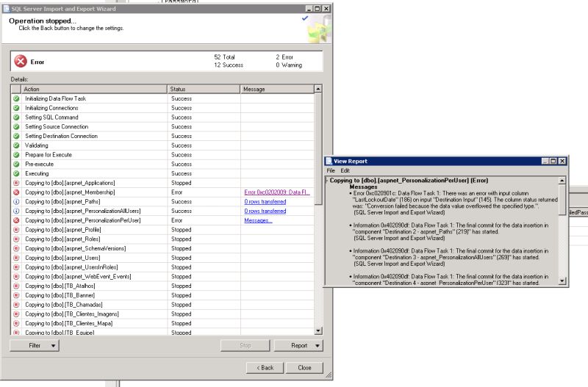Click the success icon next to Pre-execute

(x=16, y=164)
